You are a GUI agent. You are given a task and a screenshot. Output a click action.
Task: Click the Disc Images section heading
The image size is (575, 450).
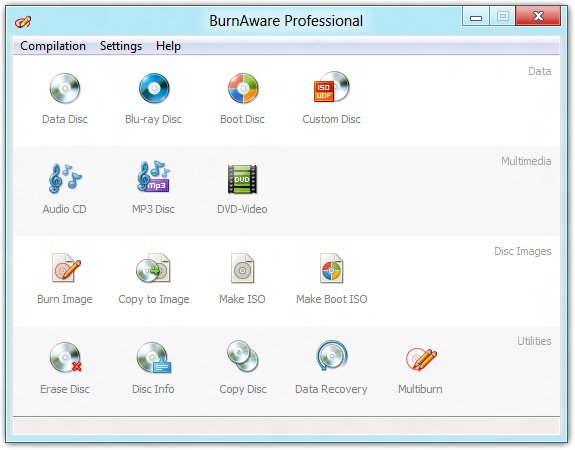click(523, 252)
